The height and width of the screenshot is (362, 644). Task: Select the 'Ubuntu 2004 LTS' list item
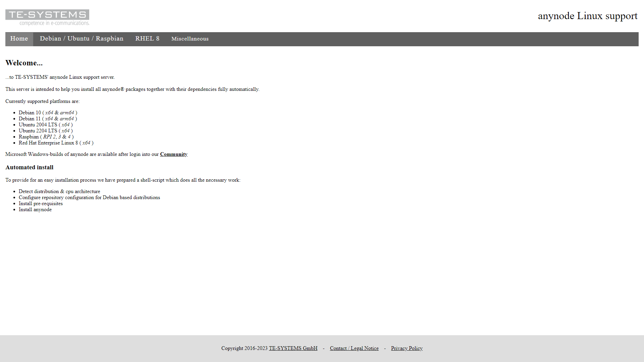pyautogui.click(x=46, y=125)
